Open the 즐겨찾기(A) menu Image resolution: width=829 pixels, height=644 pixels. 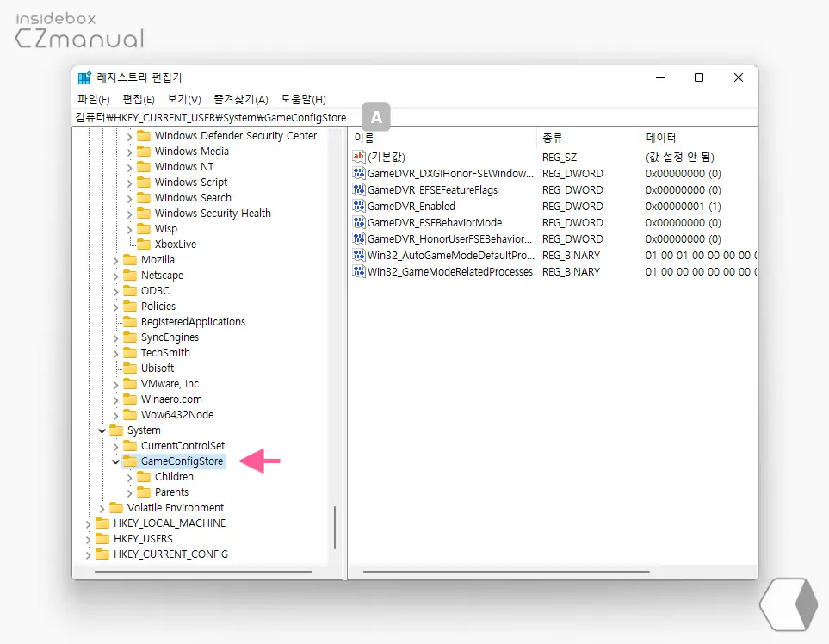[241, 100]
